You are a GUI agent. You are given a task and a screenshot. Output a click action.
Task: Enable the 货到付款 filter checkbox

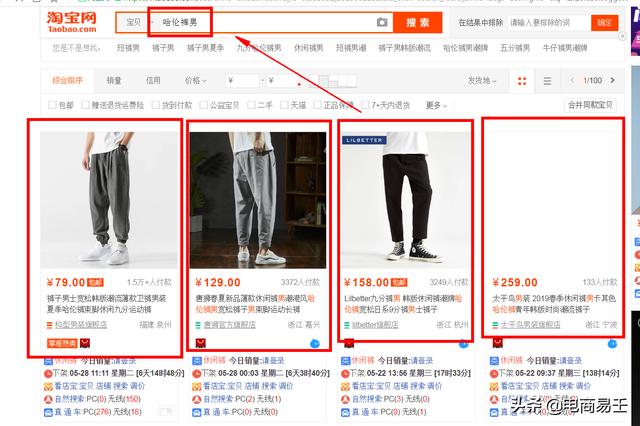click(156, 105)
